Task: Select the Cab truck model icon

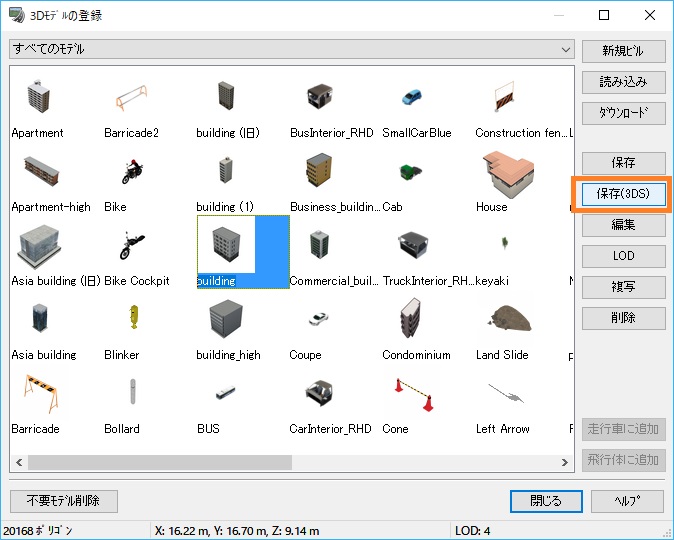Action: coord(411,172)
